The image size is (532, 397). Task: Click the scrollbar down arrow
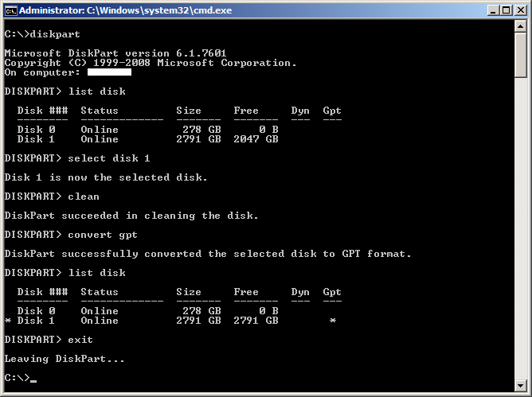point(521,386)
